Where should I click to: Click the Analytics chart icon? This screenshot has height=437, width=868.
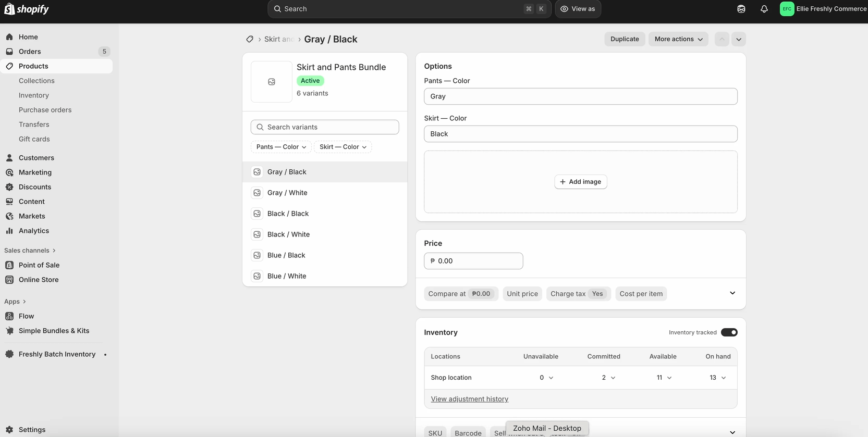9,231
